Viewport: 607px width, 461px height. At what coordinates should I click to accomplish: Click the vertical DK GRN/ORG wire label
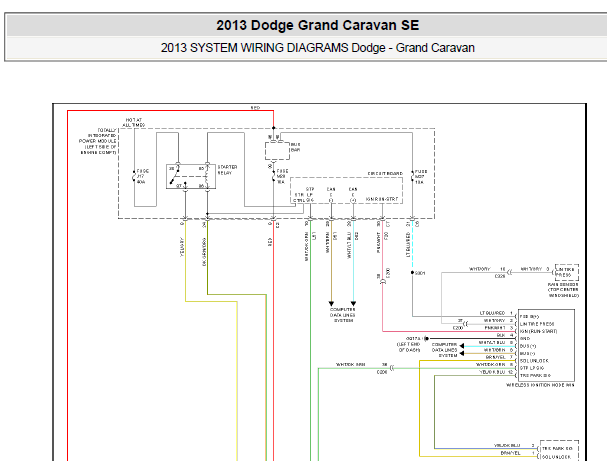click(204, 252)
